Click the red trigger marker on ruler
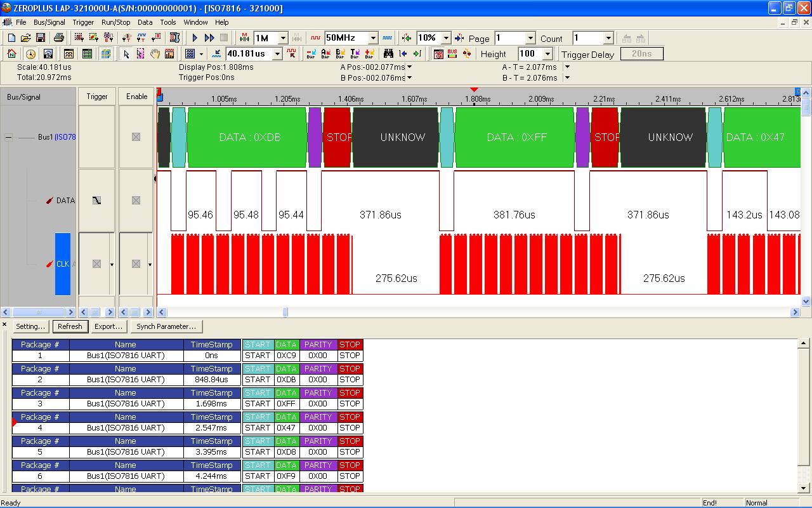Viewport: 812px width, 508px height. [x=474, y=90]
